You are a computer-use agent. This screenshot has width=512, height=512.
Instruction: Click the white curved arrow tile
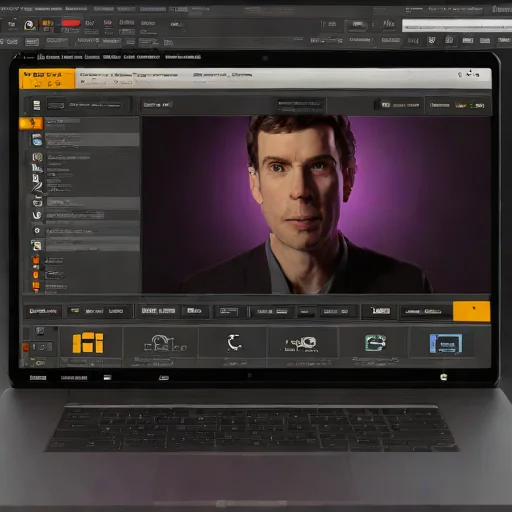click(x=234, y=343)
